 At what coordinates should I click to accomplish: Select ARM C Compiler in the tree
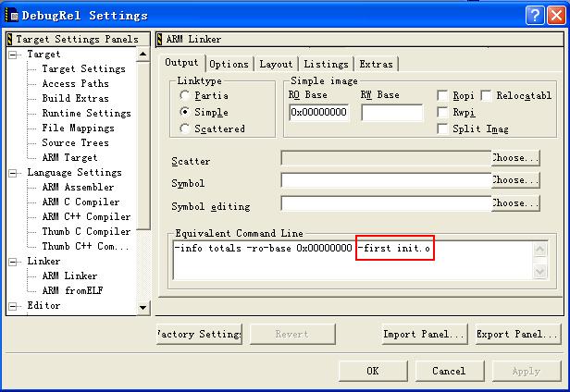pyautogui.click(x=81, y=202)
